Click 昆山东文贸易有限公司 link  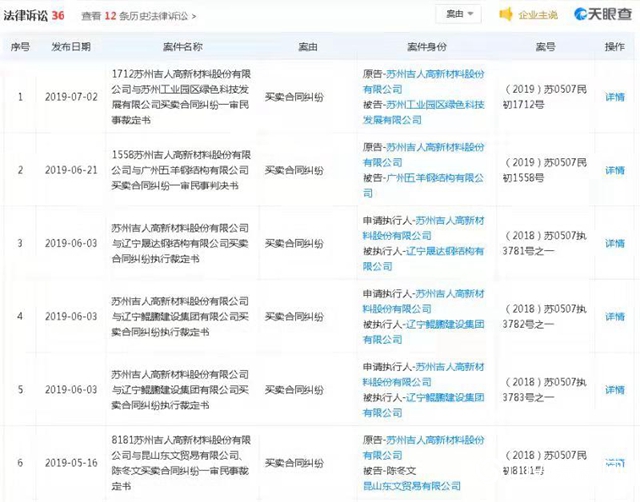[412, 486]
